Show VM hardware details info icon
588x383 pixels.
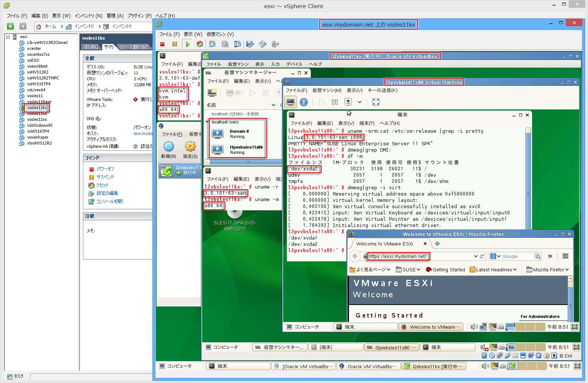(x=304, y=102)
